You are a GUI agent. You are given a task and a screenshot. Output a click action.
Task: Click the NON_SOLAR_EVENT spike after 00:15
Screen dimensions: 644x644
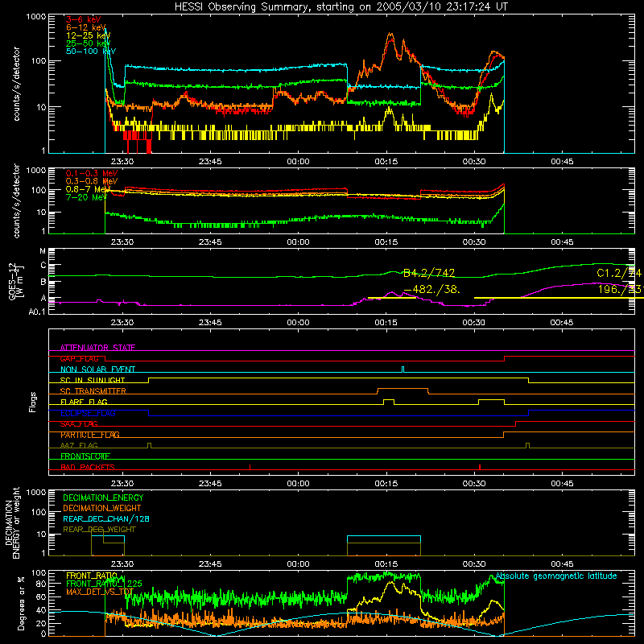pos(403,369)
